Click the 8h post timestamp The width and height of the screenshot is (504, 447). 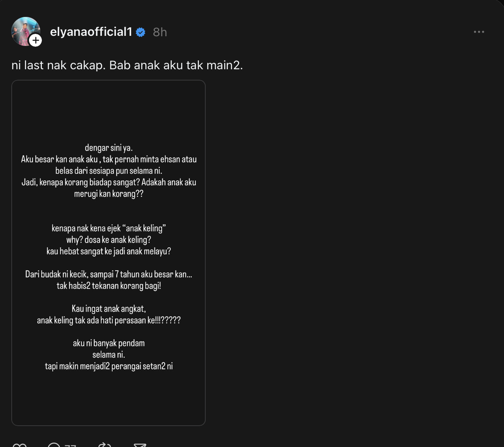point(160,32)
